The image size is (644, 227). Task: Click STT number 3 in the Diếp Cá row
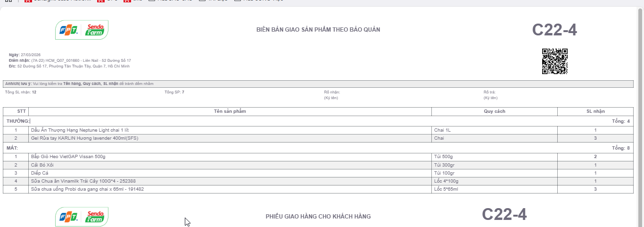pyautogui.click(x=16, y=173)
